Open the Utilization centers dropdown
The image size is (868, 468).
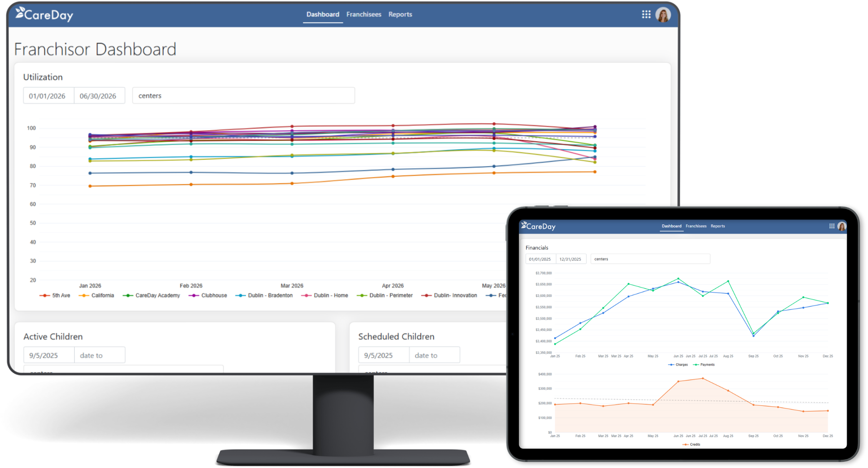243,96
